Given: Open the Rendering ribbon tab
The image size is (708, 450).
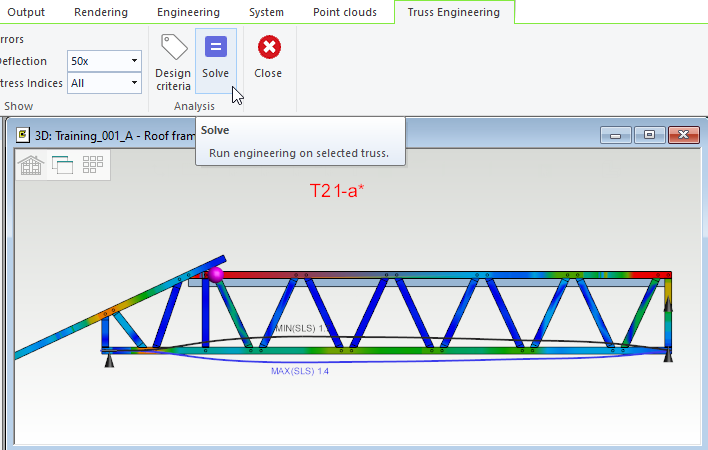Looking at the screenshot, I should (x=101, y=12).
